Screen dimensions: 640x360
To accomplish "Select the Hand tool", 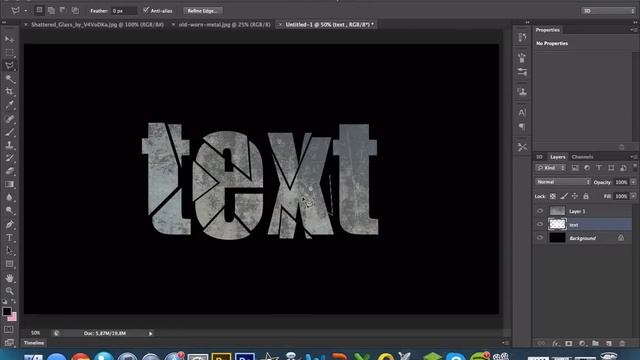I will (x=9, y=278).
